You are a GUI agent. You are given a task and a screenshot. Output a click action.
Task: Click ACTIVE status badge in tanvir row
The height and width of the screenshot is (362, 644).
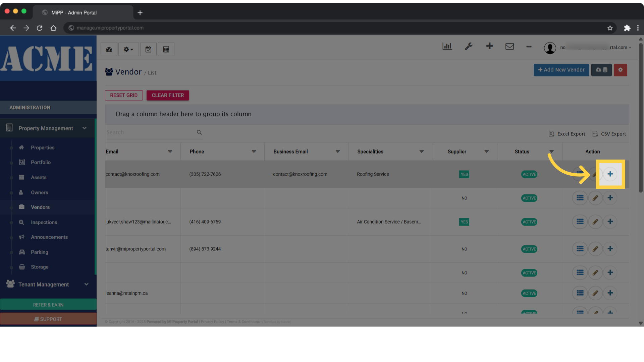tap(529, 249)
